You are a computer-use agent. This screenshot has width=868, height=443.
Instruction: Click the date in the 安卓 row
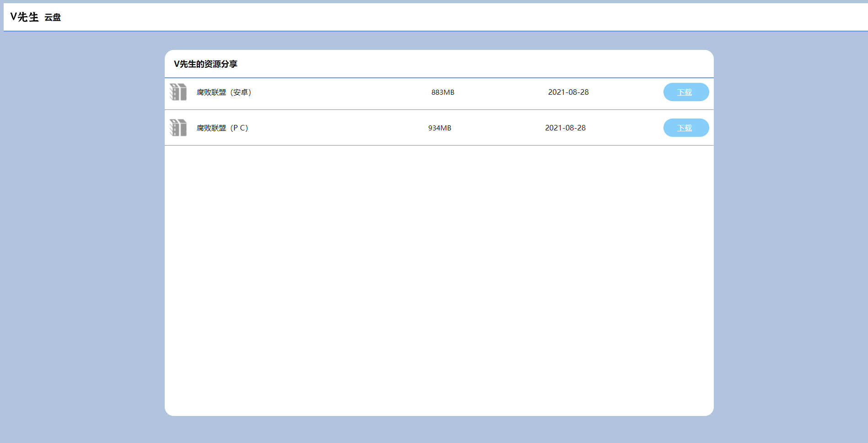[568, 92]
